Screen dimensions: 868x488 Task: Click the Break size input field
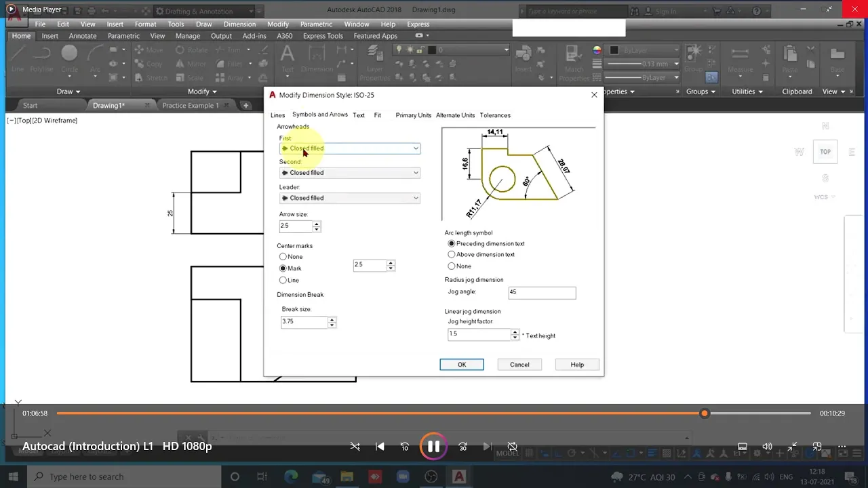(304, 322)
